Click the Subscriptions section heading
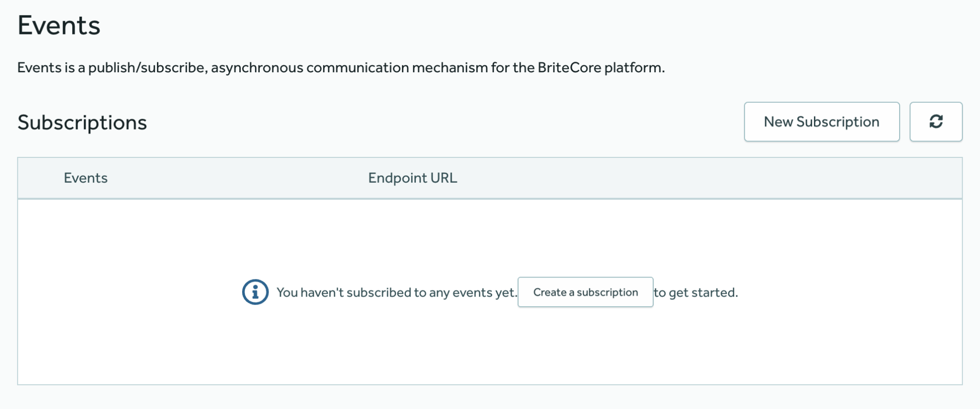This screenshot has width=980, height=409. coord(82,122)
